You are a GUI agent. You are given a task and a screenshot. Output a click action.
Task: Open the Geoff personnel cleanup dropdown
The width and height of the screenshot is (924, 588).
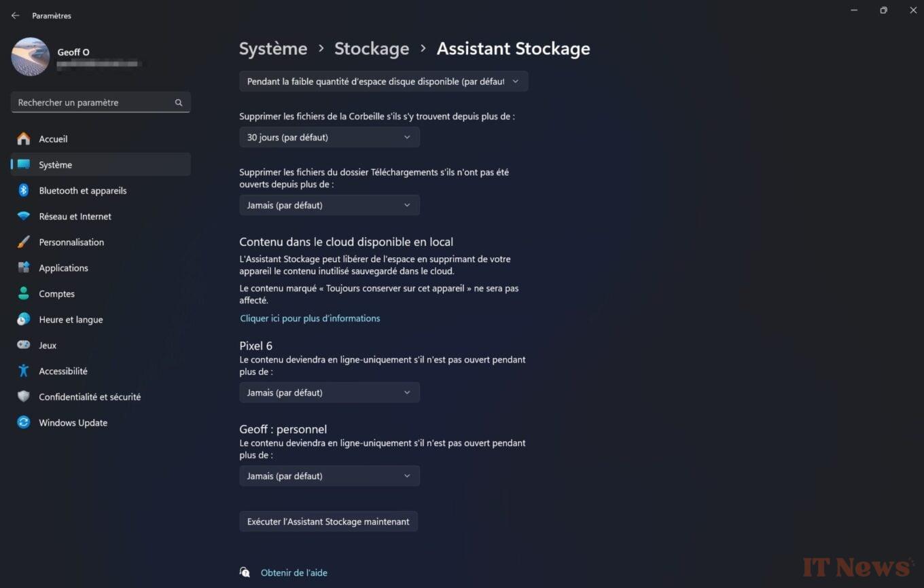point(329,475)
